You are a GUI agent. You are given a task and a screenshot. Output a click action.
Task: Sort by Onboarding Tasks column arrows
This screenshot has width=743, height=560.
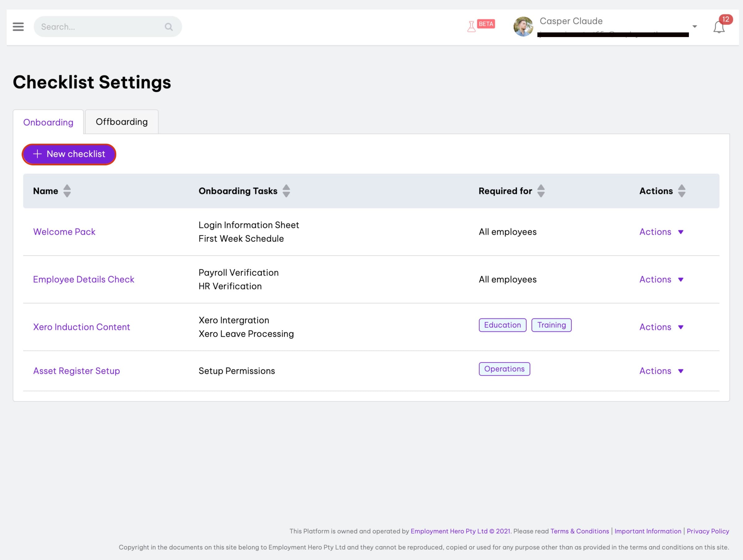click(286, 191)
